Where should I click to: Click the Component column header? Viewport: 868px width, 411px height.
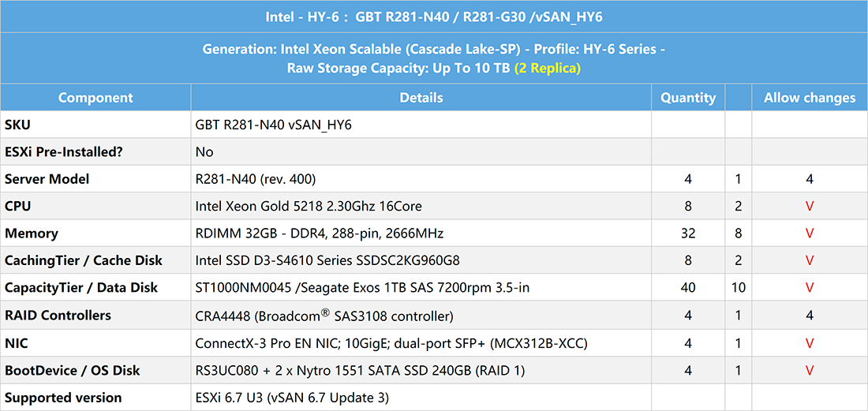[95, 98]
